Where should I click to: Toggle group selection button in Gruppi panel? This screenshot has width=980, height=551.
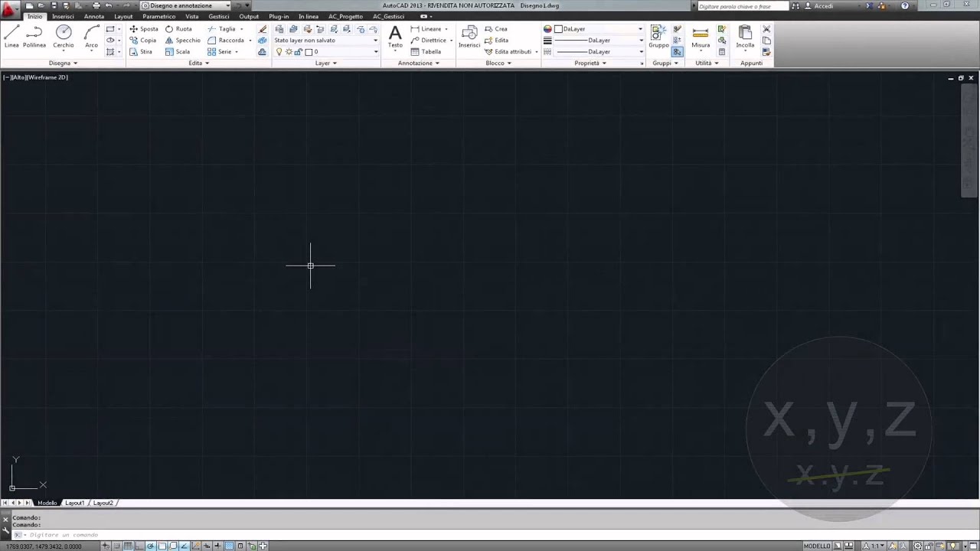tap(678, 52)
